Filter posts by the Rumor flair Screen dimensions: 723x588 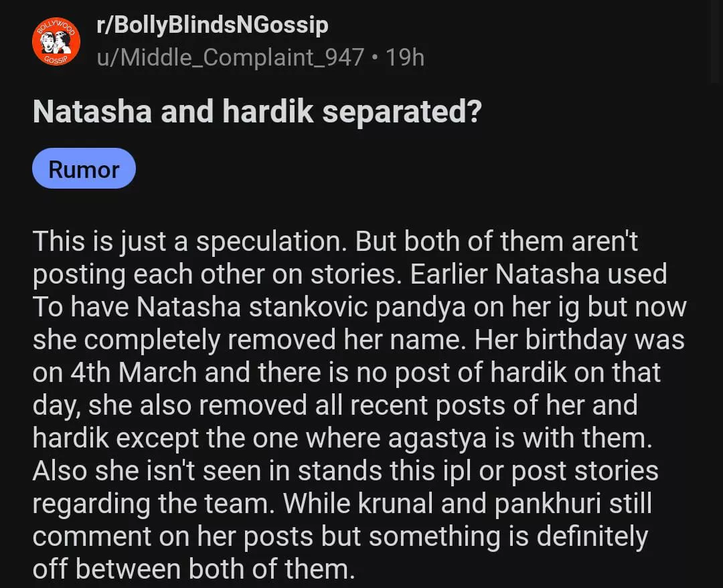[84, 169]
